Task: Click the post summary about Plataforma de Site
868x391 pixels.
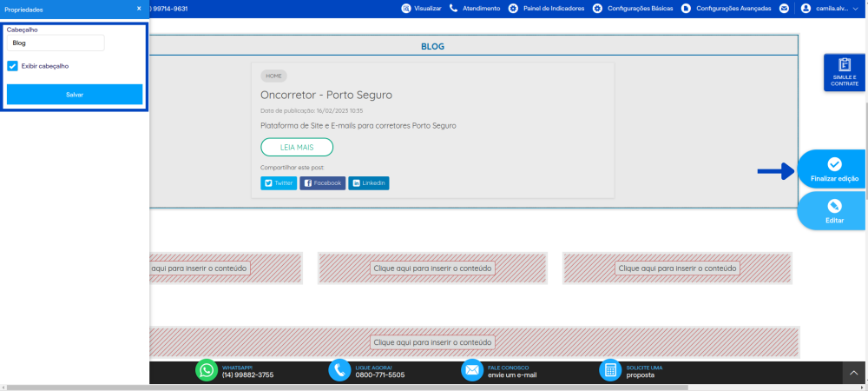Action: (358, 126)
